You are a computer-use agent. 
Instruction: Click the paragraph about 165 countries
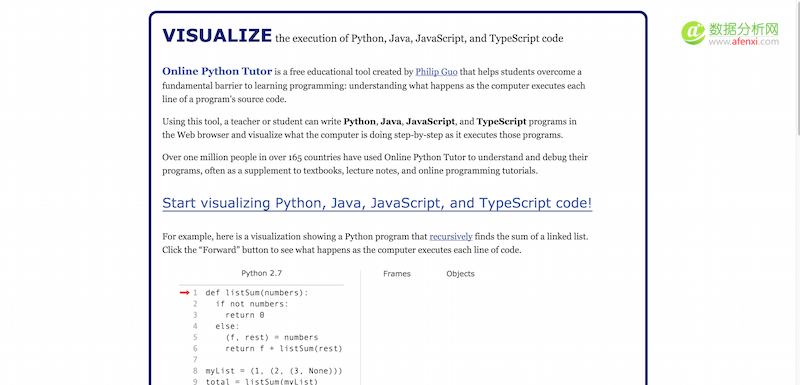click(x=375, y=164)
